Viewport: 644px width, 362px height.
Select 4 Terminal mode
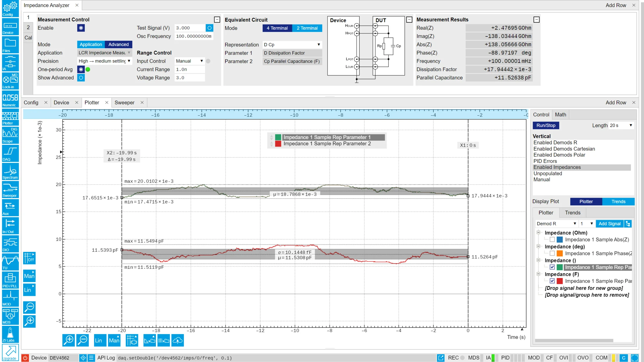277,28
